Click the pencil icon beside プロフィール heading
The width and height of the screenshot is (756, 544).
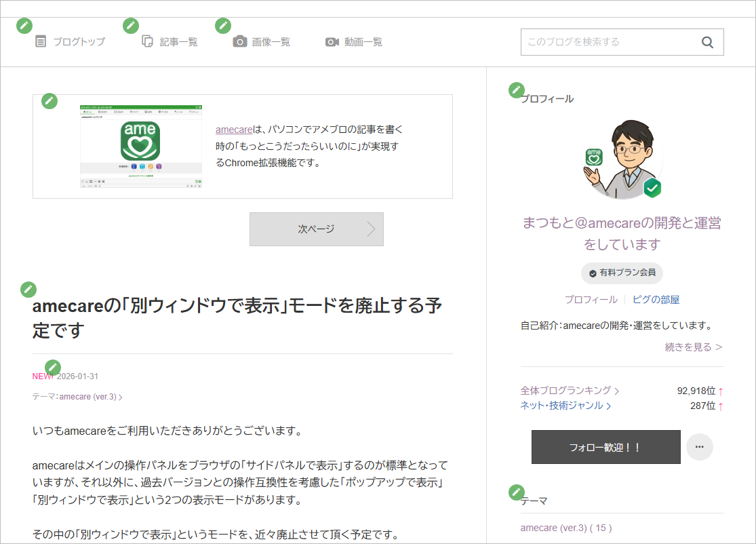pyautogui.click(x=517, y=90)
